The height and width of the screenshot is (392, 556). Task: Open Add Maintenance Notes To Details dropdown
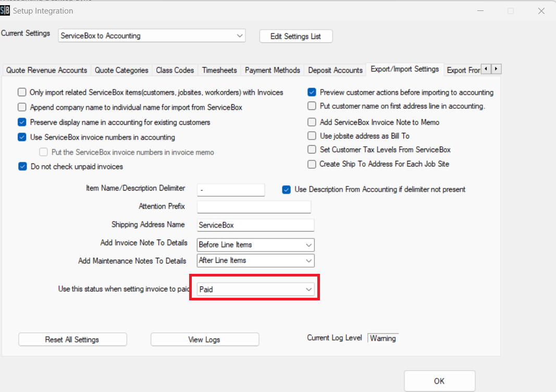tap(256, 261)
